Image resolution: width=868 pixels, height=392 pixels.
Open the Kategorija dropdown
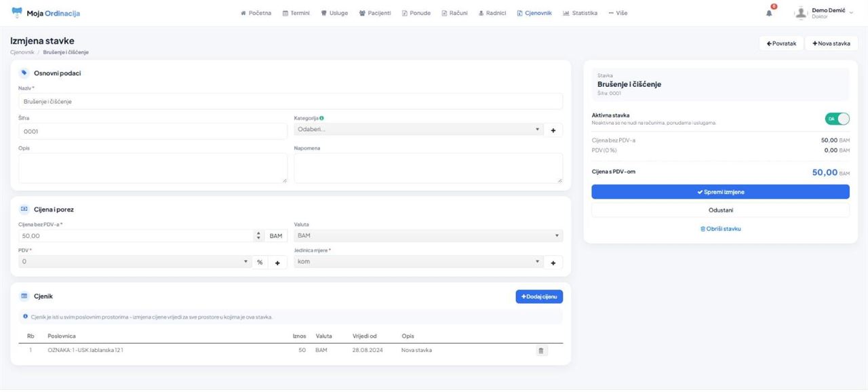[x=418, y=130]
